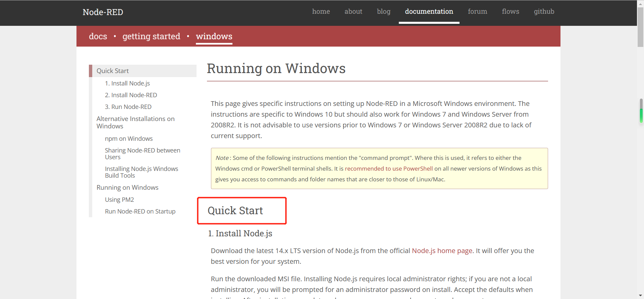
Task: Click the Quick Start section heading
Action: 235,211
